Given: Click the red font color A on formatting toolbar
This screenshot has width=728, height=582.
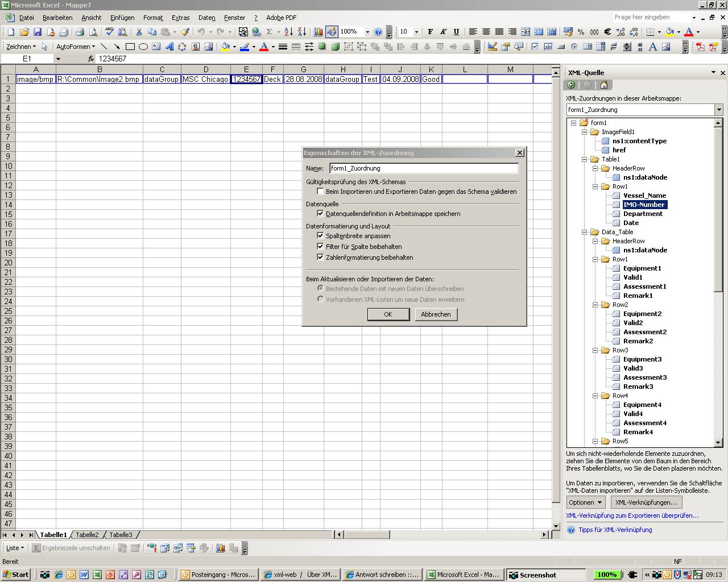Looking at the screenshot, I should click(689, 32).
